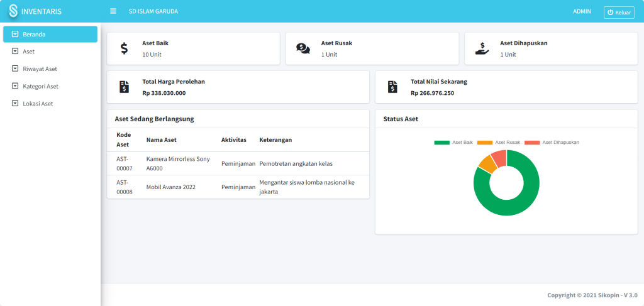This screenshot has height=306, width=644.
Task: Select Lokasi Aset in sidebar
Action: click(x=50, y=104)
